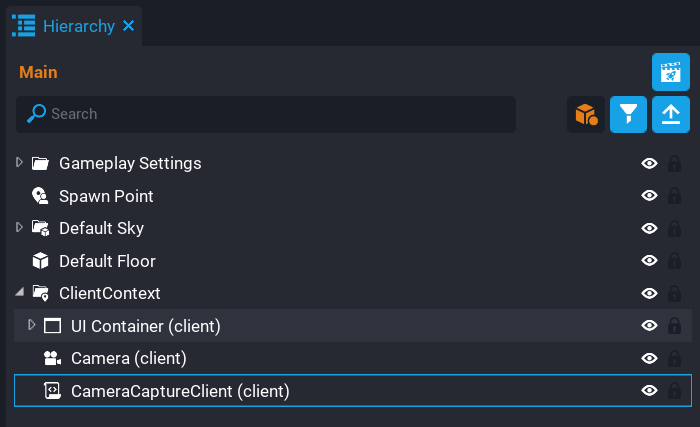Open the hierarchy filter funnel button

tap(628, 114)
